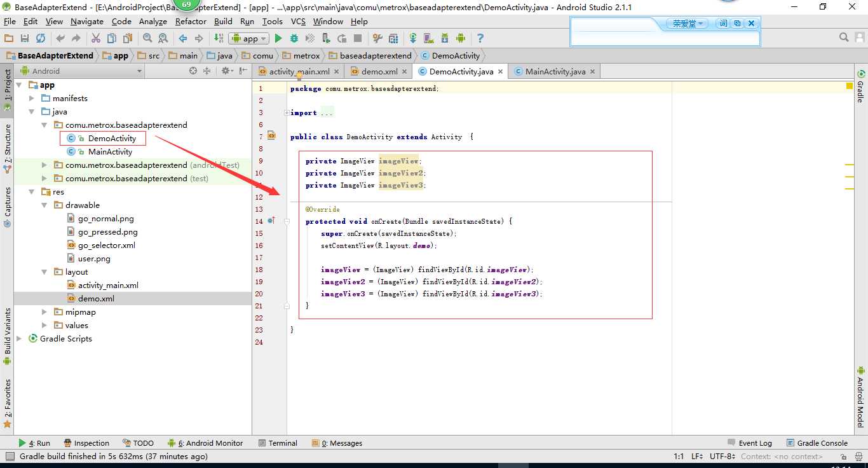Navigate Back with the left arrow icon
Screen dimensions: 868x468
(183, 38)
